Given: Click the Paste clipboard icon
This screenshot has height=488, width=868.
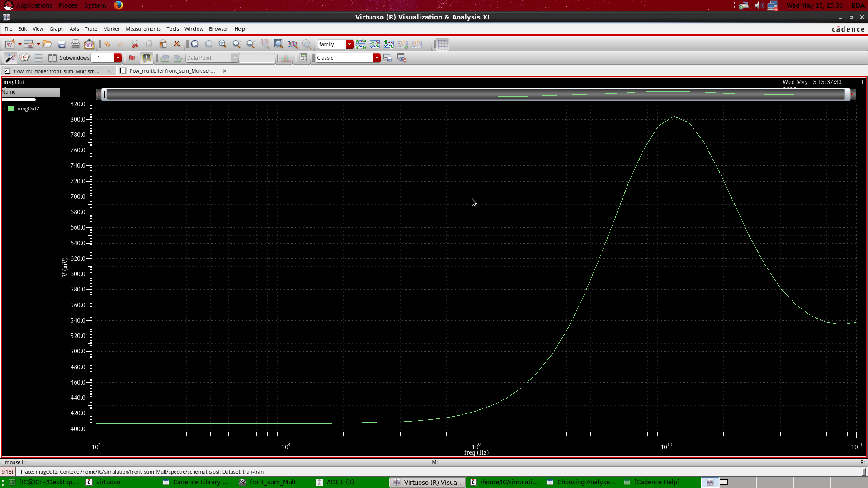Looking at the screenshot, I should 163,44.
